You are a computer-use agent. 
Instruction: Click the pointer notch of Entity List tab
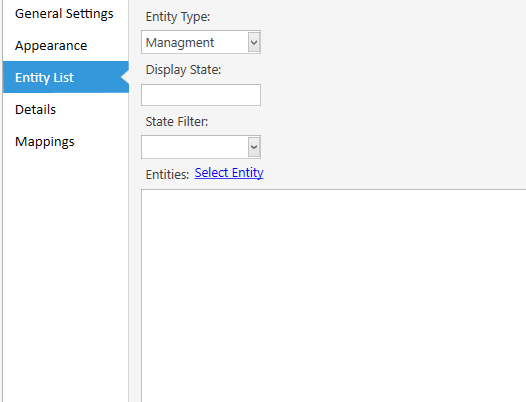pyautogui.click(x=125, y=77)
